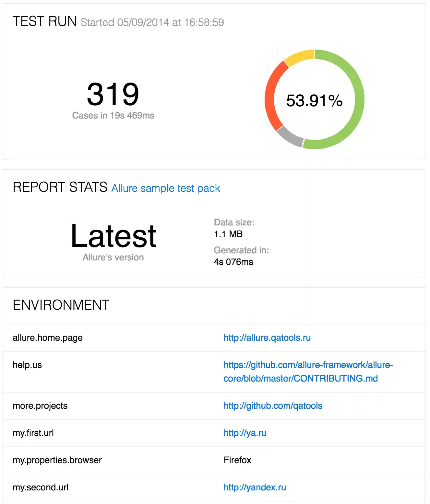430x504 pixels.
Task: Open the http://yandex.ru link
Action: pos(254,487)
